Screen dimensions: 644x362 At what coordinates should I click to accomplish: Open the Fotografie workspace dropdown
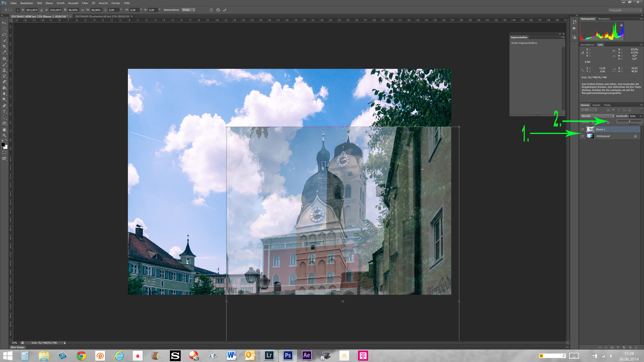pyautogui.click(x=625, y=10)
